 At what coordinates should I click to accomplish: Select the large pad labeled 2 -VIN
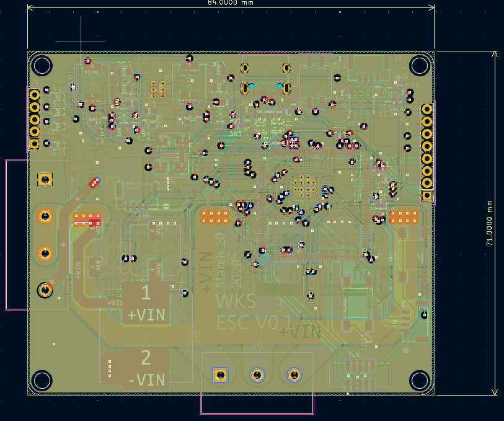[146, 367]
